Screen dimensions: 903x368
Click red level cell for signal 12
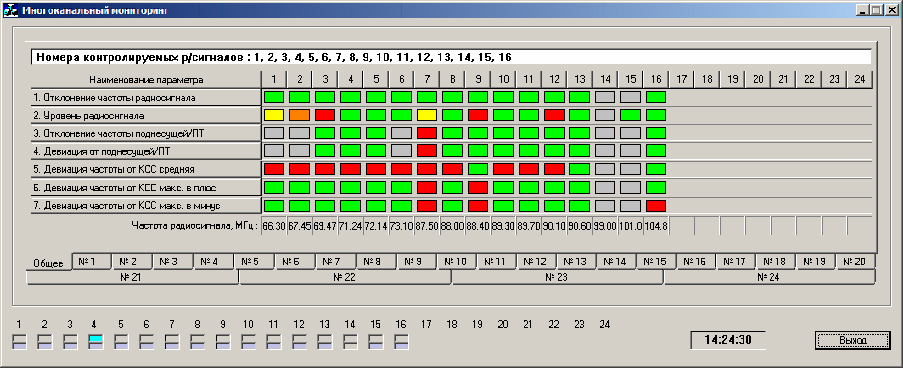(x=554, y=115)
